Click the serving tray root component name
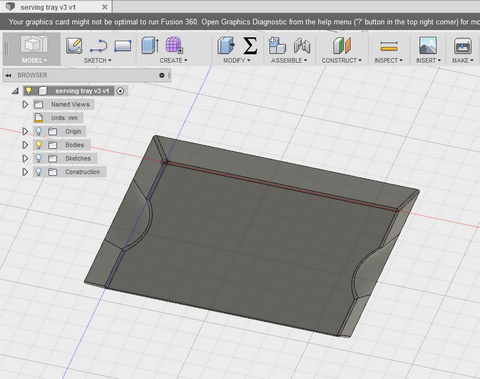 tap(82, 91)
